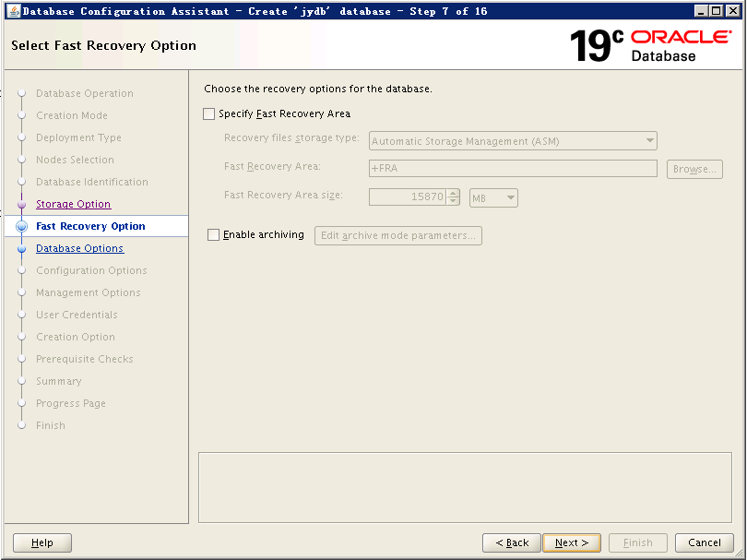
Task: Go to Storage Option step link
Action: tap(74, 204)
